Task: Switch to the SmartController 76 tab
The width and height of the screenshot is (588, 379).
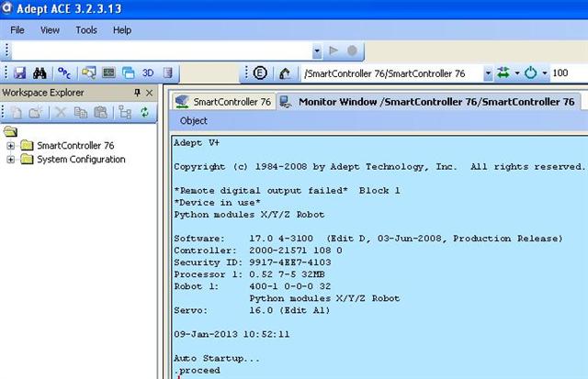Action: (x=224, y=102)
